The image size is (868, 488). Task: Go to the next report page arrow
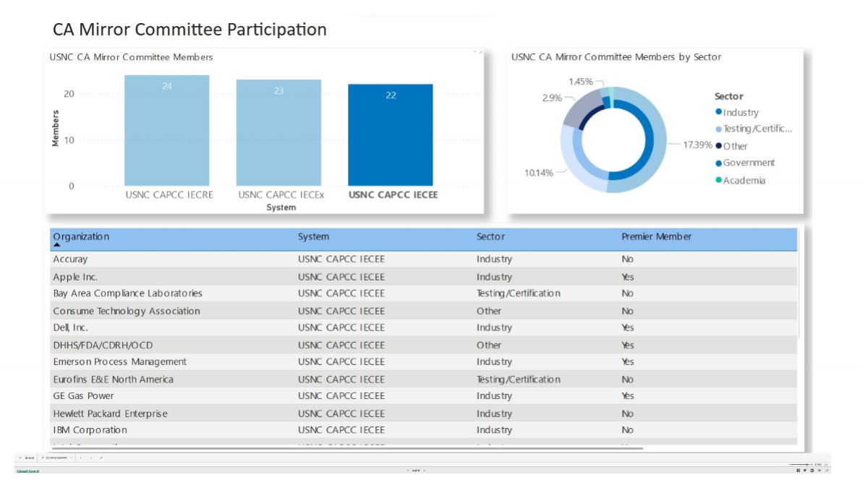click(x=424, y=471)
